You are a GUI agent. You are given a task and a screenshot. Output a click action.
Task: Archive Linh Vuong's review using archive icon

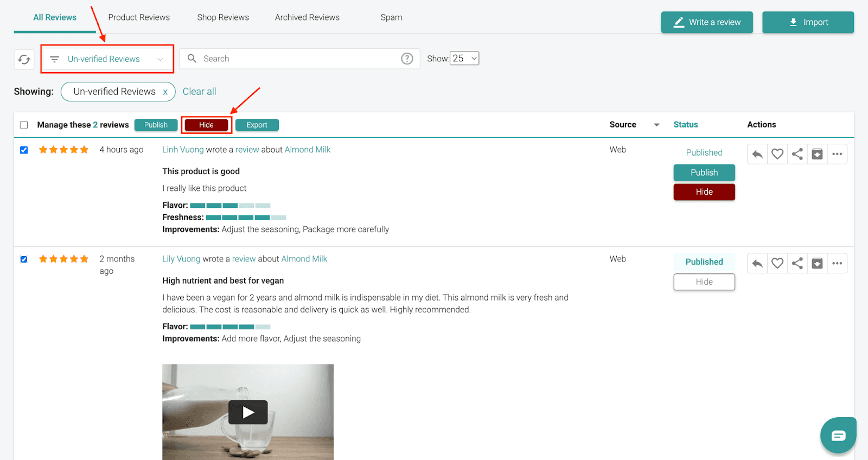(x=817, y=154)
